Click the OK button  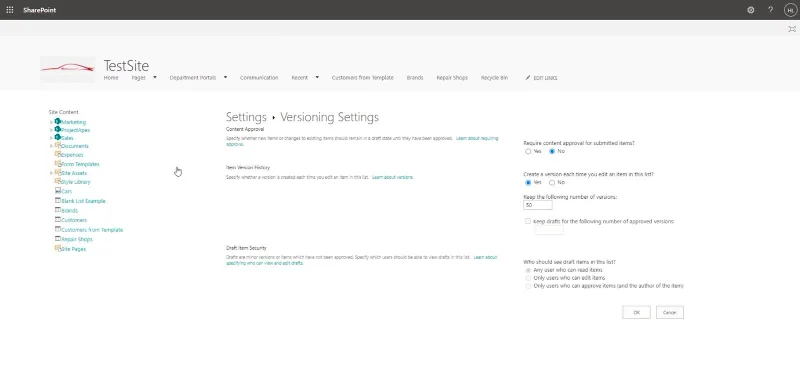[x=636, y=312]
